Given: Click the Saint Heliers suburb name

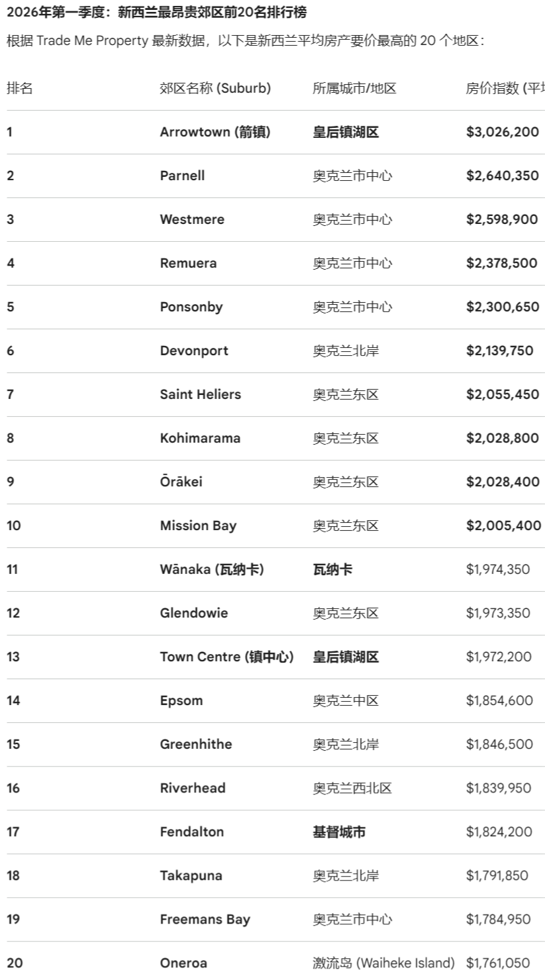Looking at the screenshot, I should tap(200, 394).
